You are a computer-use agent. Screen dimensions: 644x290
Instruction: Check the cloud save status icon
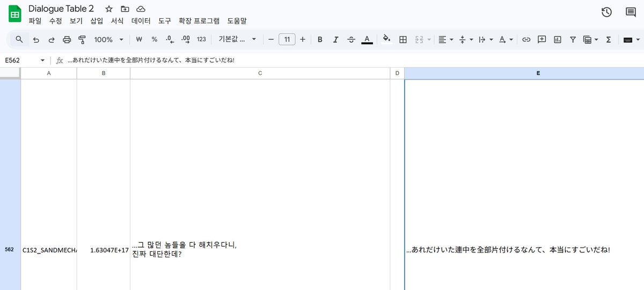pyautogui.click(x=141, y=9)
